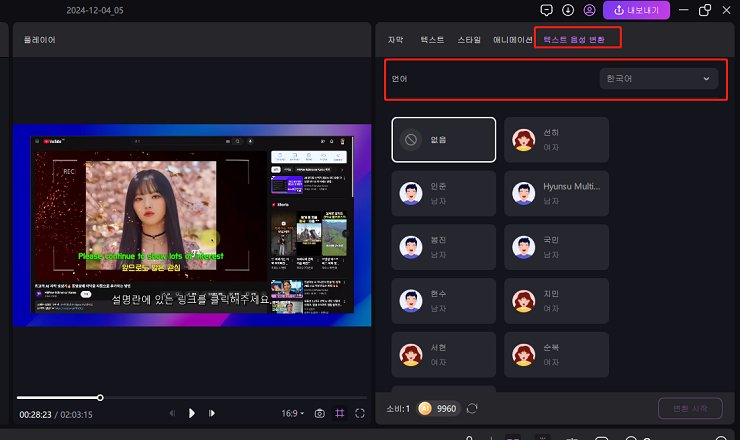Click the 변환 시작 button
This screenshot has width=740, height=440.
689,408
